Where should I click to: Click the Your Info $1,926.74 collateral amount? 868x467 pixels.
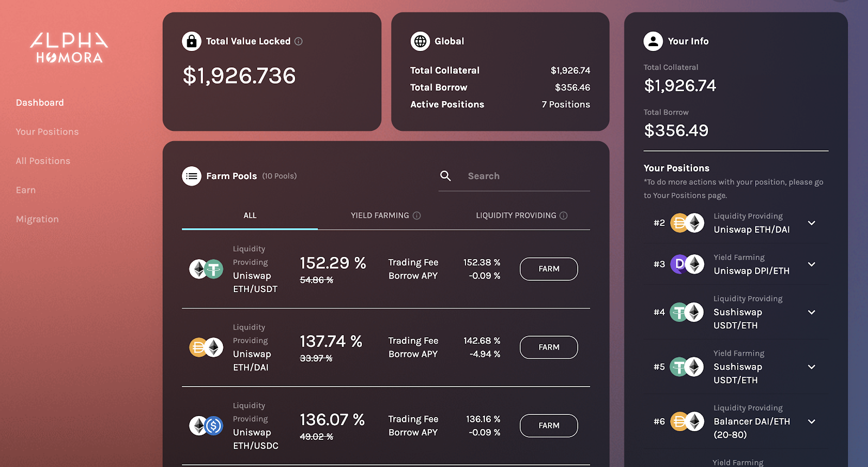[680, 86]
